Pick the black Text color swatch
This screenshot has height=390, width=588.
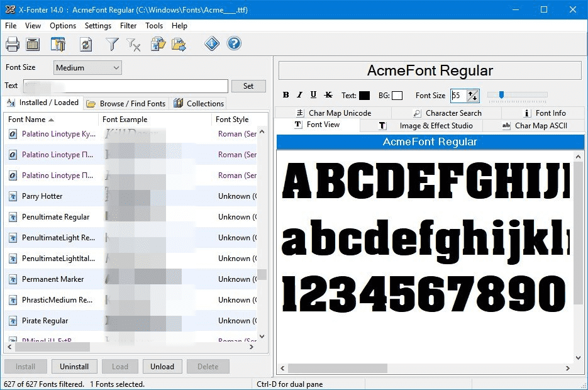pyautogui.click(x=364, y=96)
